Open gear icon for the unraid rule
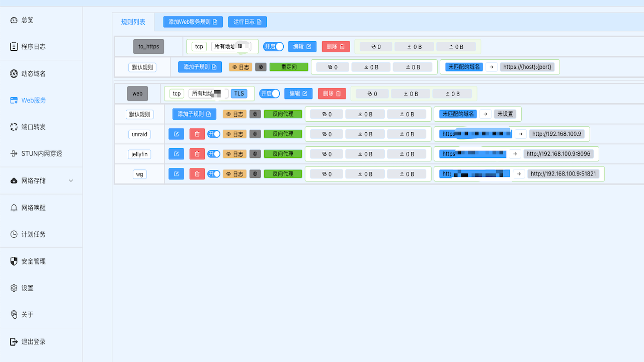 (x=256, y=134)
